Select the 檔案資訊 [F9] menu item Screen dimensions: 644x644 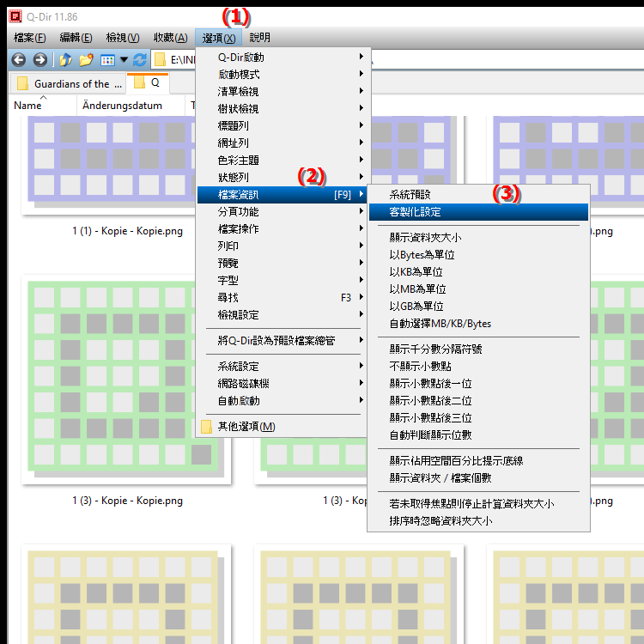283,195
